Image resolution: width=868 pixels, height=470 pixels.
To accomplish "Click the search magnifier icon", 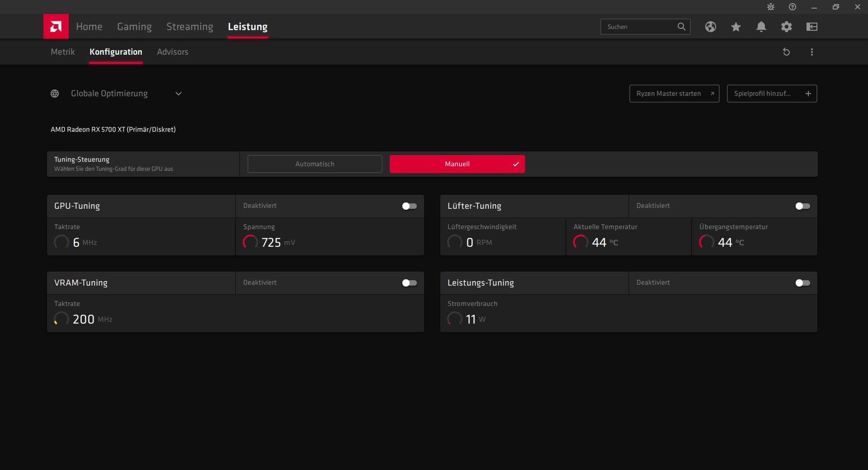I will click(681, 27).
